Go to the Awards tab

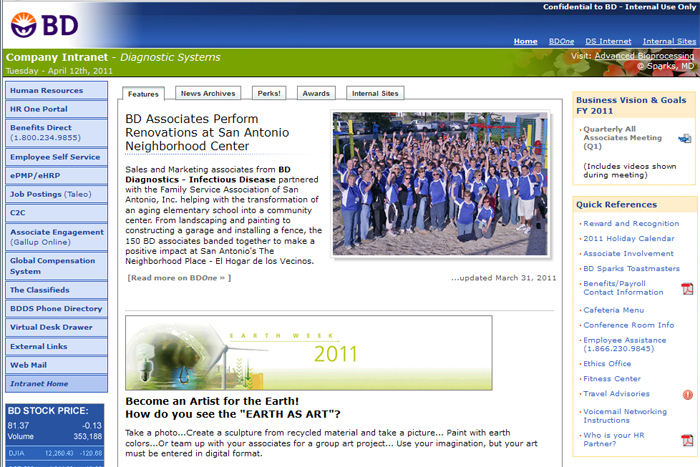[x=316, y=93]
